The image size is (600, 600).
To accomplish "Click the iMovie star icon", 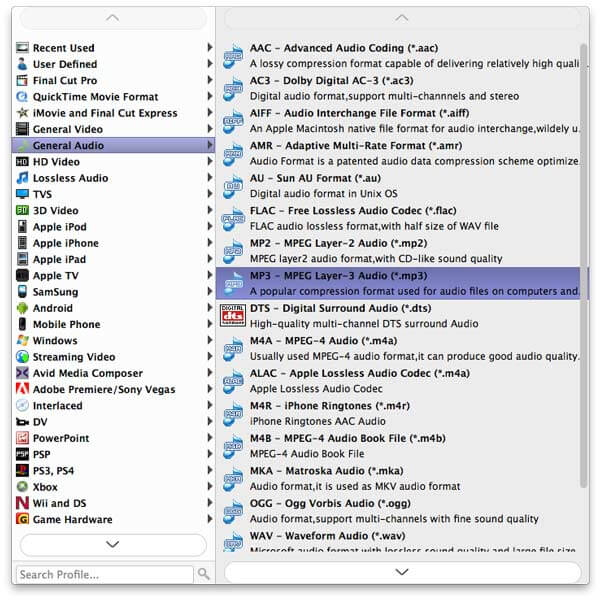I will pyautogui.click(x=22, y=113).
